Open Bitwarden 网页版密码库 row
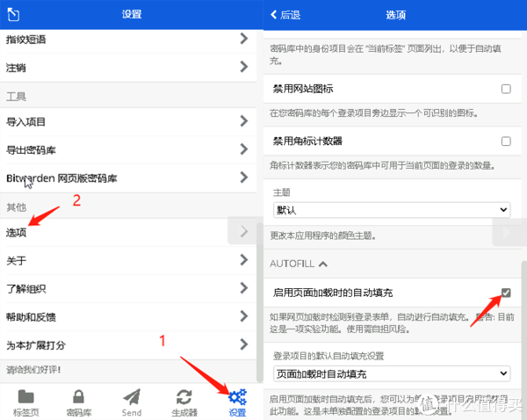Viewport: 527px width, 420px height. [x=128, y=177]
